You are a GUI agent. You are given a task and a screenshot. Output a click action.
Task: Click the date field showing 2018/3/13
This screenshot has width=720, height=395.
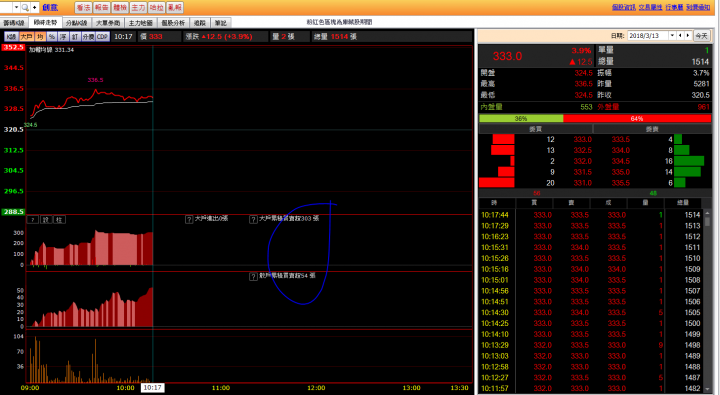648,35
